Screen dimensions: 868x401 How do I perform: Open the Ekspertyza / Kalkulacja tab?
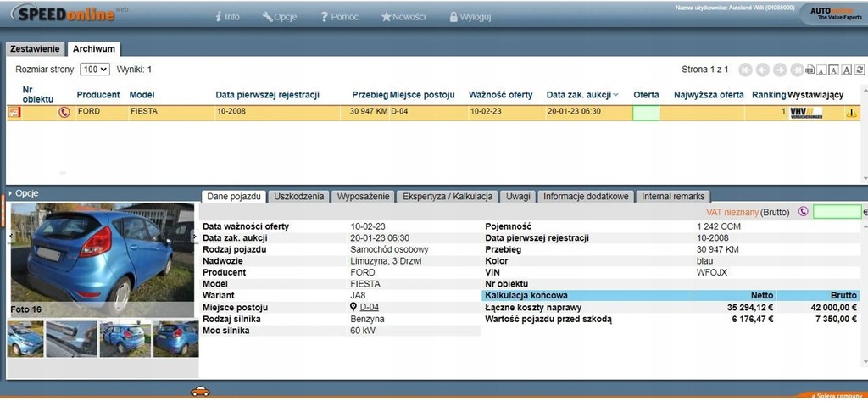point(448,196)
